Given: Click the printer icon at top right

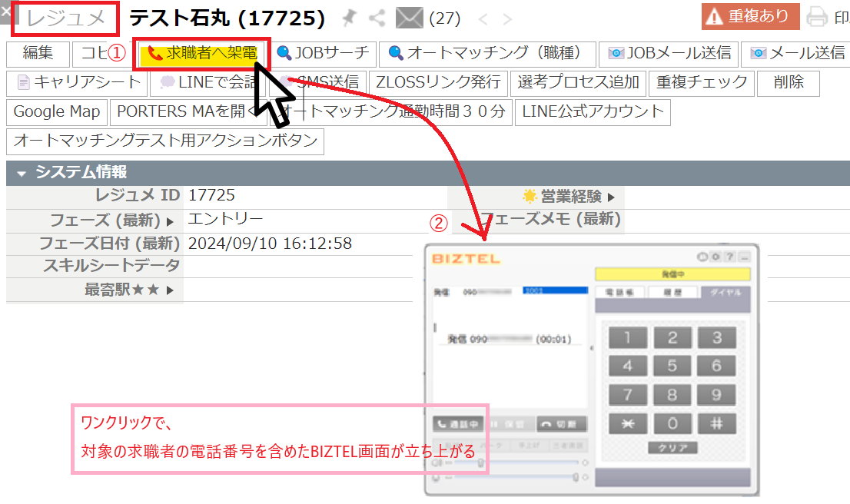Looking at the screenshot, I should coord(817,17).
